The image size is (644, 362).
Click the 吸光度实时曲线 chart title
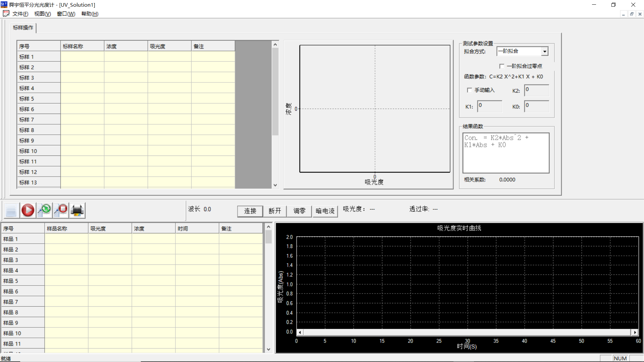tap(459, 228)
